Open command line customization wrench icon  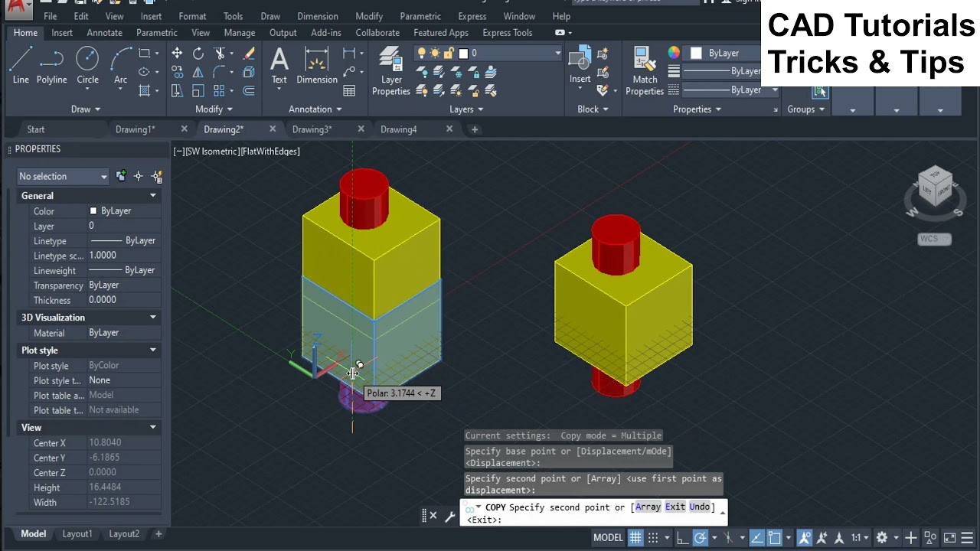coord(449,516)
